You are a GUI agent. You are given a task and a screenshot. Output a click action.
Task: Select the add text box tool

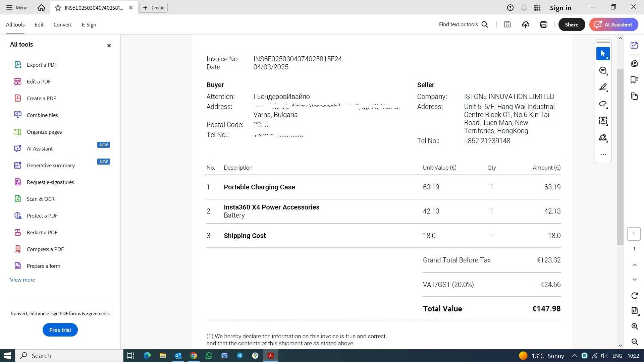(603, 121)
